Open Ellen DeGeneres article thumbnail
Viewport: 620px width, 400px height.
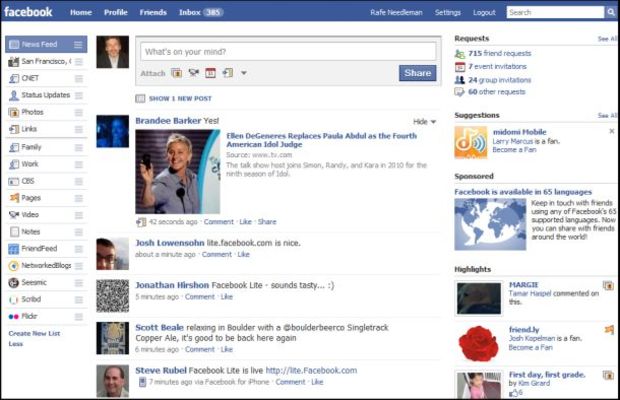(178, 172)
